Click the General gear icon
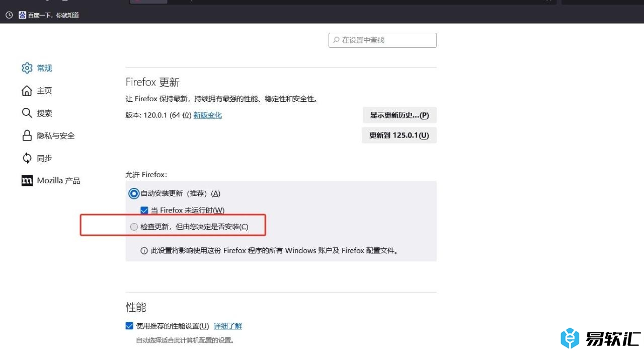Viewport: 644px width, 351px height. coord(27,68)
